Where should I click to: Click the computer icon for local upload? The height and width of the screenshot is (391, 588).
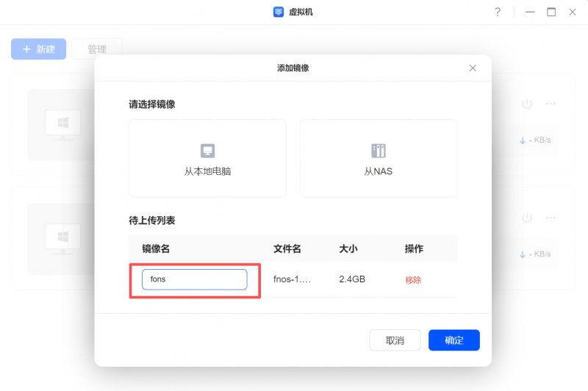pos(207,151)
